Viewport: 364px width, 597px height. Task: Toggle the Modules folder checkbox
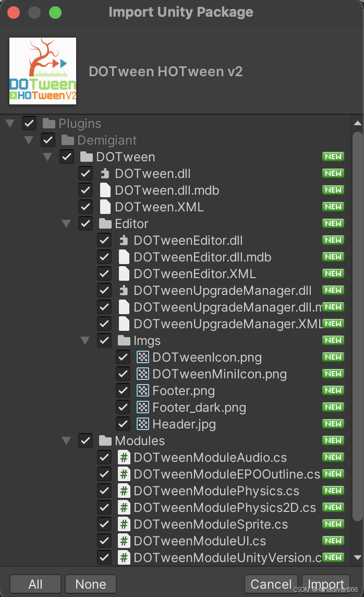coord(86,440)
